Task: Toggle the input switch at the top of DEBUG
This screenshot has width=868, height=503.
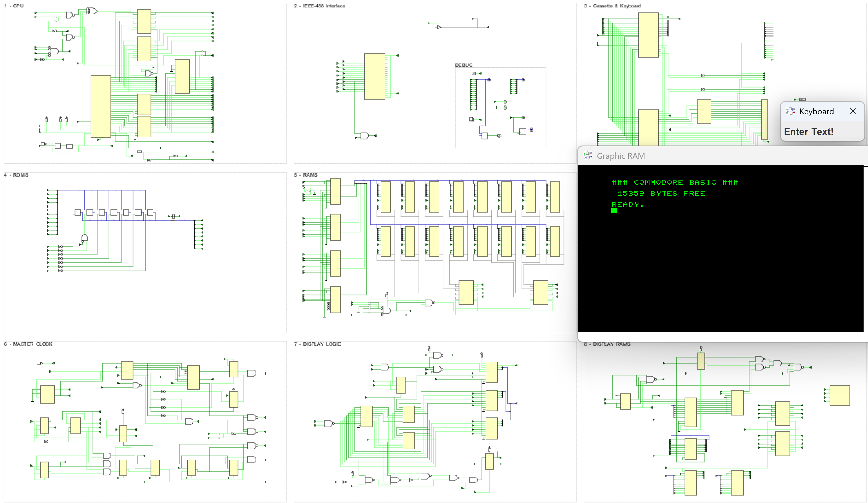Action: [474, 73]
